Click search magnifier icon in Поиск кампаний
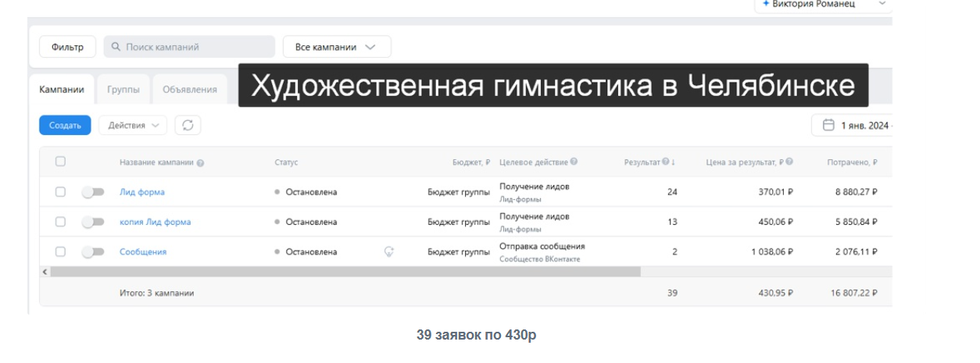 pyautogui.click(x=116, y=47)
